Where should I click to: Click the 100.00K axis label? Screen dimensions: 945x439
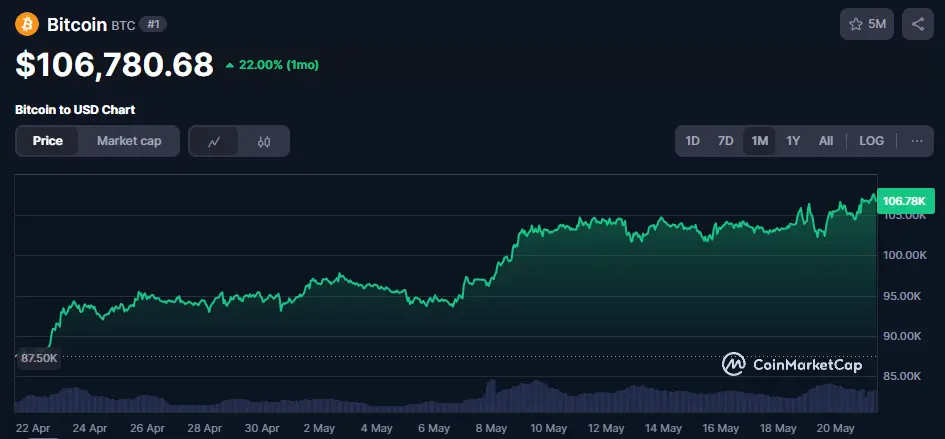pyautogui.click(x=905, y=256)
